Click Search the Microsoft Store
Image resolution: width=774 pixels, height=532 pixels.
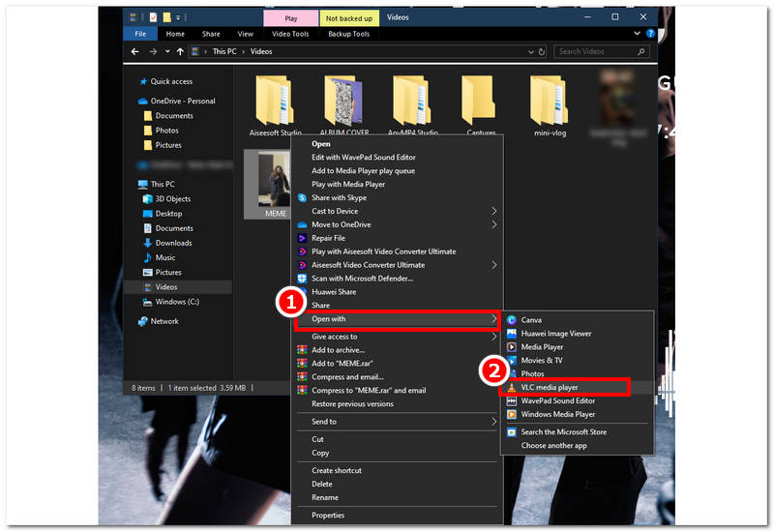point(563,432)
